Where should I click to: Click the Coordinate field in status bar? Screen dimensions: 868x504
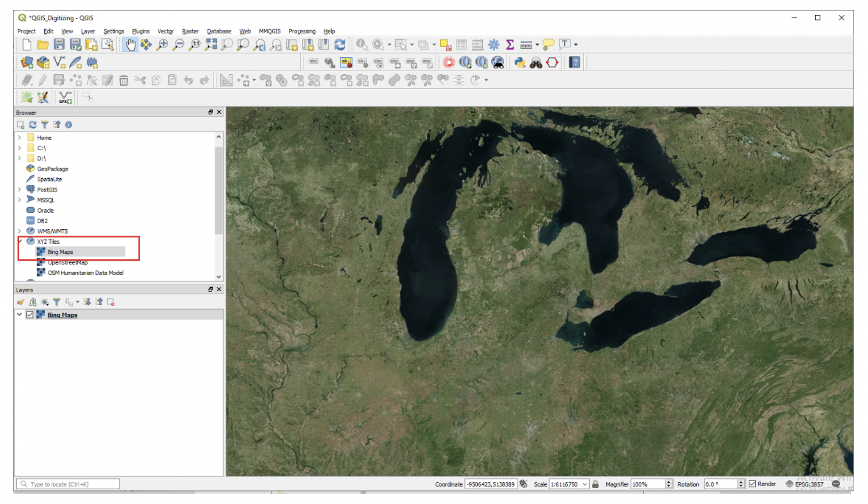coord(491,484)
